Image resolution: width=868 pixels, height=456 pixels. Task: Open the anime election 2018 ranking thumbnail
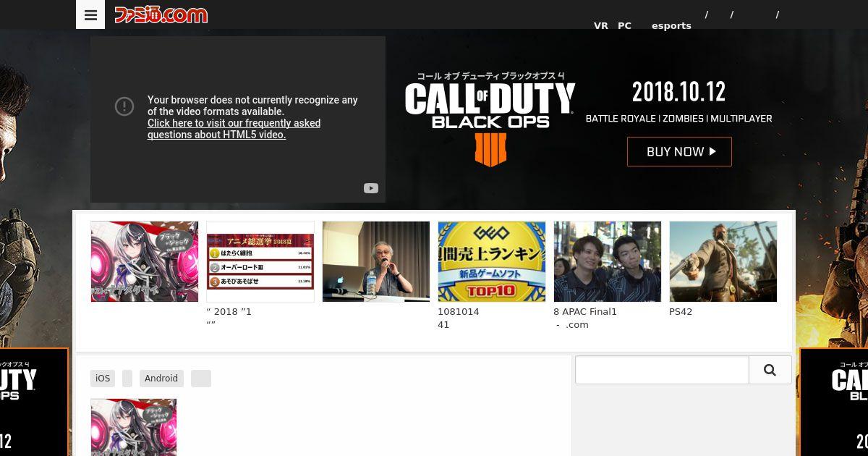pyautogui.click(x=260, y=261)
